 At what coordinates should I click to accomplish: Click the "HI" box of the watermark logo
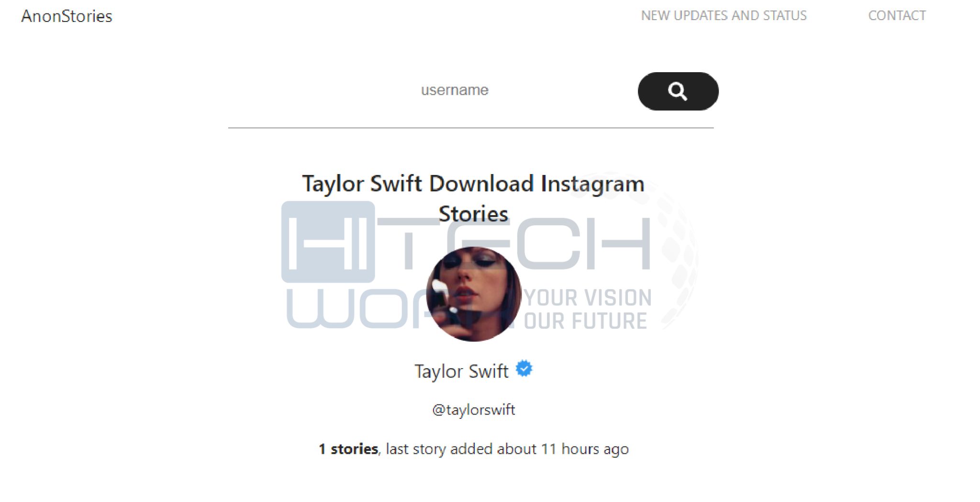tap(328, 241)
